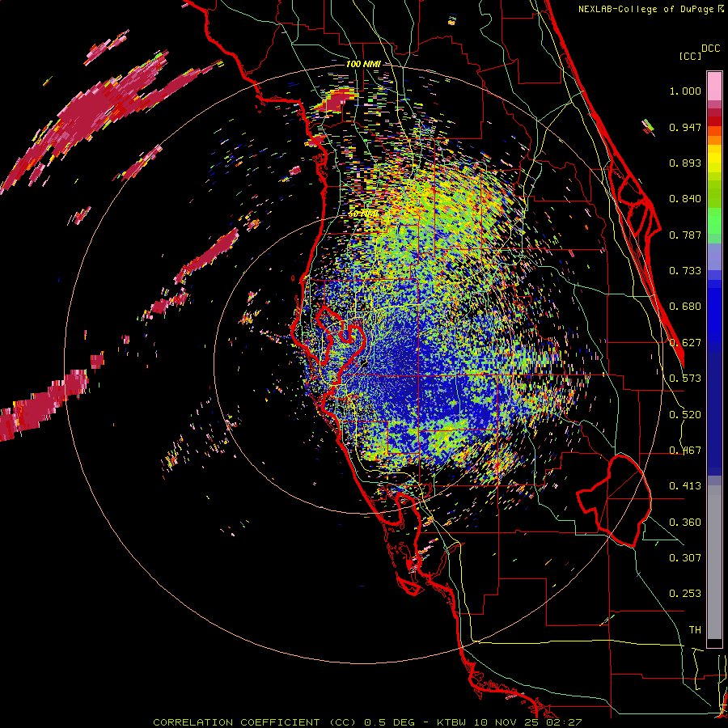The height and width of the screenshot is (728, 728).
Task: Click the 0.733 scale value
Action: click(685, 271)
